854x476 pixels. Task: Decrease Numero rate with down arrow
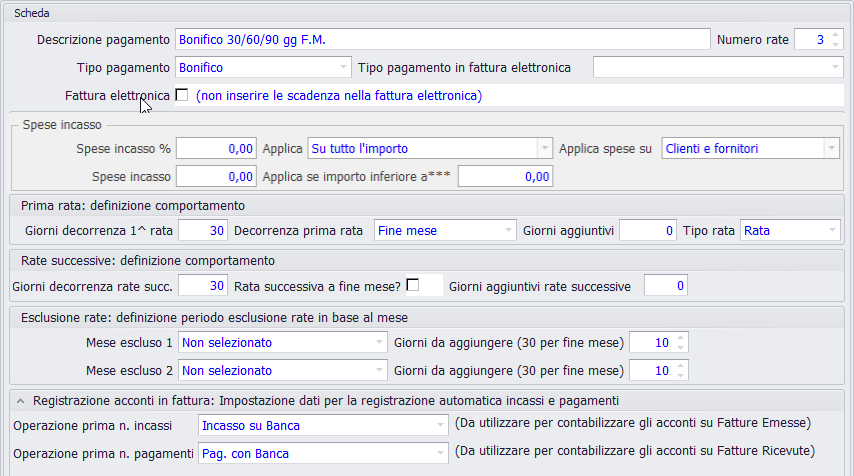coord(835,45)
